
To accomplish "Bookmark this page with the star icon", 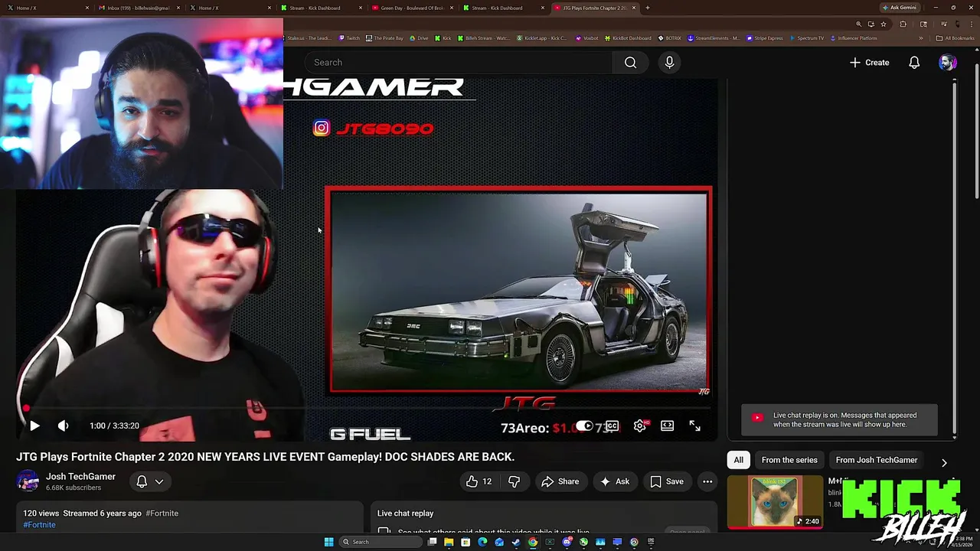I will 884,24.
